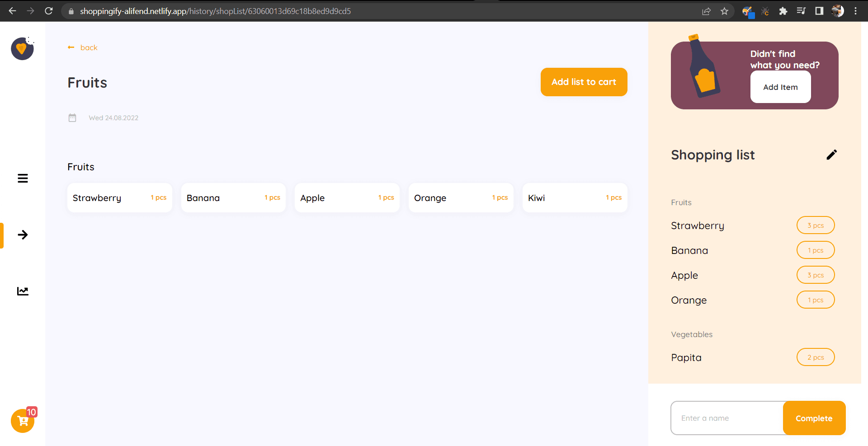Open the browser extensions puzzle icon
The image size is (868, 446).
[783, 11]
